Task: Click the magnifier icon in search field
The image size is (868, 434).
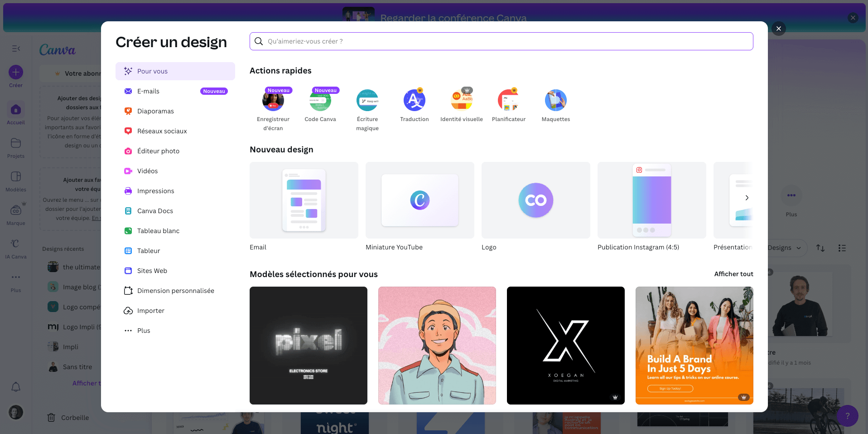Action: 259,41
